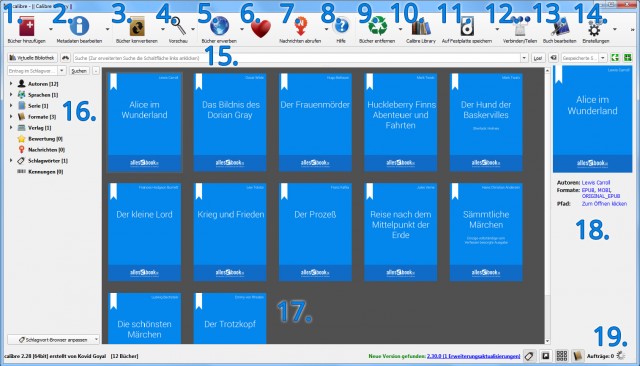This screenshot has width=640, height=366.
Task: Toggle tag browser button in status bar
Action: coord(529,356)
